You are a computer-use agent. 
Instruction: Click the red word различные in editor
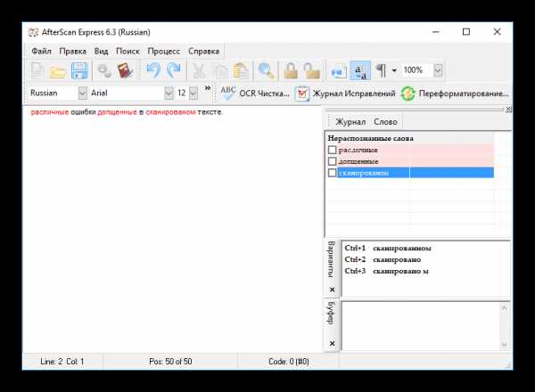(50, 112)
